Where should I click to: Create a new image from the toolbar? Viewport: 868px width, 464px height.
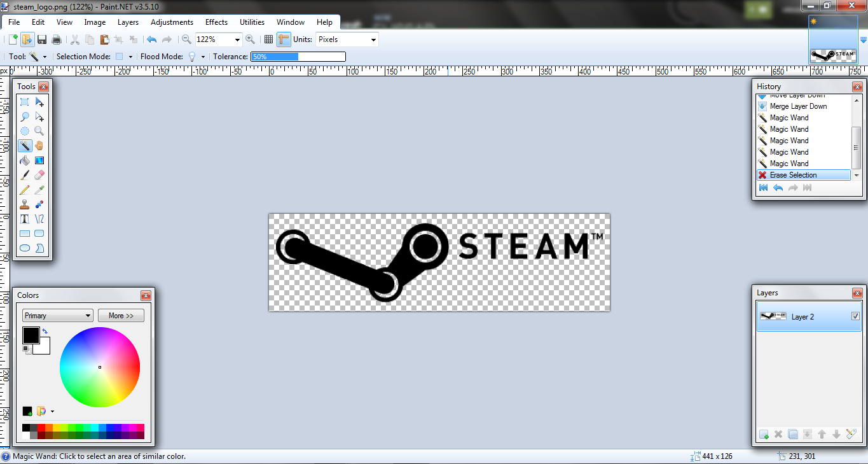pos(13,39)
